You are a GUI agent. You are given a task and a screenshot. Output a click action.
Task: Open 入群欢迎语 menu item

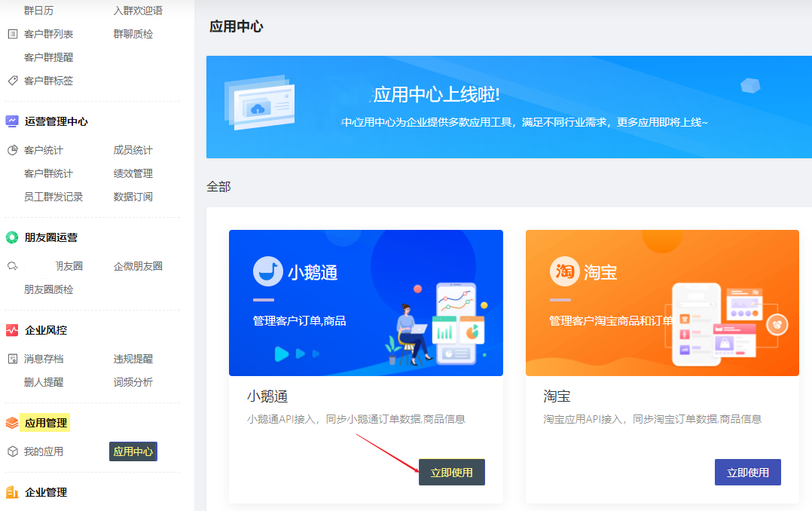click(x=138, y=11)
